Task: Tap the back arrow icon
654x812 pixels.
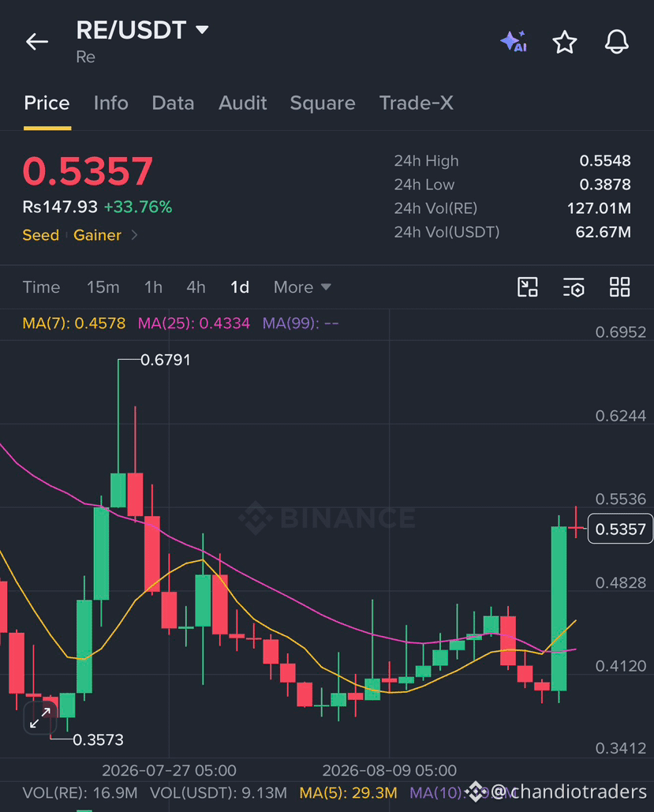Action: coord(37,41)
